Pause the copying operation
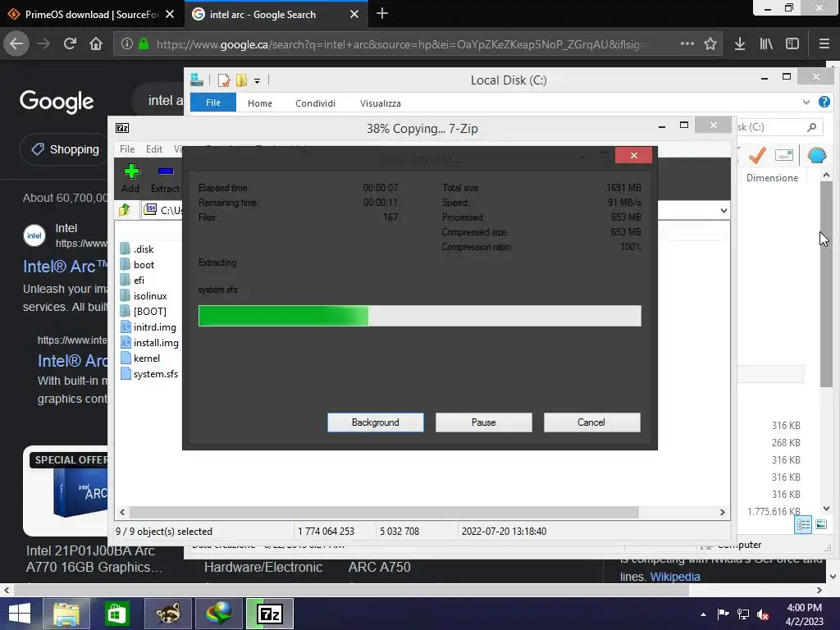This screenshot has height=630, width=840. [x=484, y=422]
